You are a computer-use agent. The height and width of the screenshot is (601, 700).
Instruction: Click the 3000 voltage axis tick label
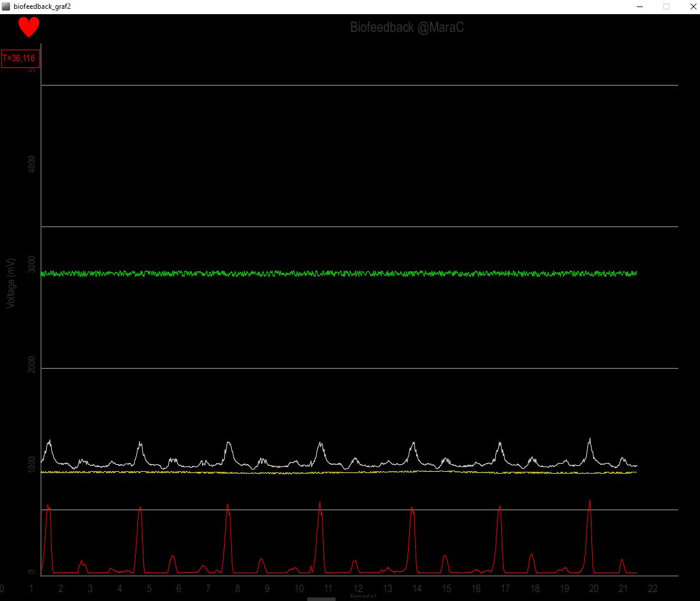[31, 265]
